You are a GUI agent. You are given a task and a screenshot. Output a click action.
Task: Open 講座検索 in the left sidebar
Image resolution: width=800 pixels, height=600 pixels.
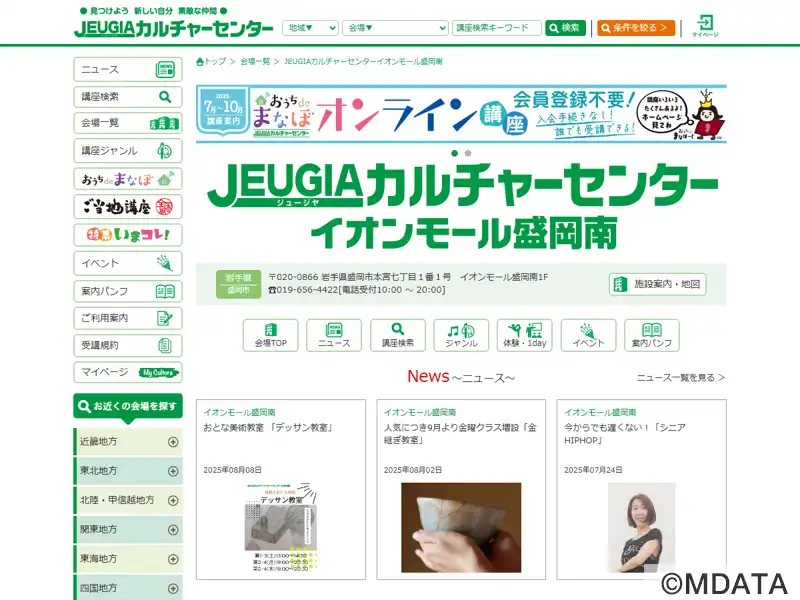click(128, 96)
